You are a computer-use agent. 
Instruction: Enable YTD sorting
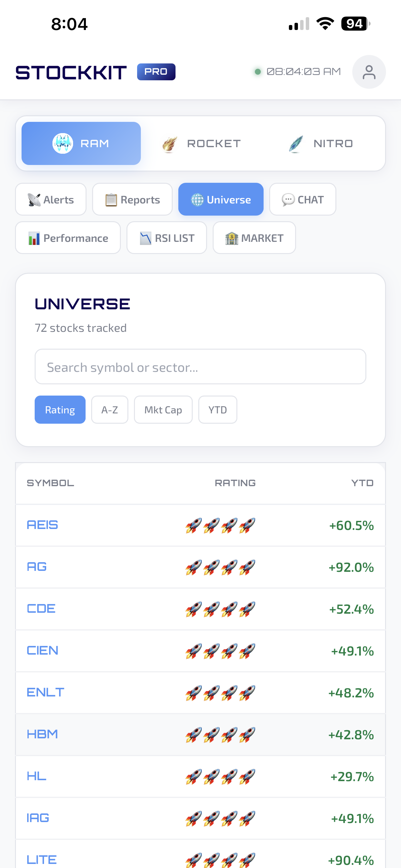[217, 409]
